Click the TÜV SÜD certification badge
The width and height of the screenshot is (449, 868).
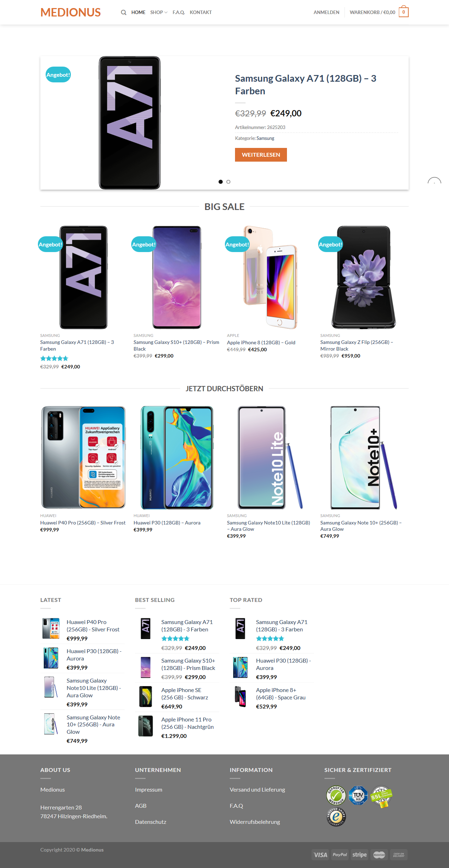click(358, 795)
